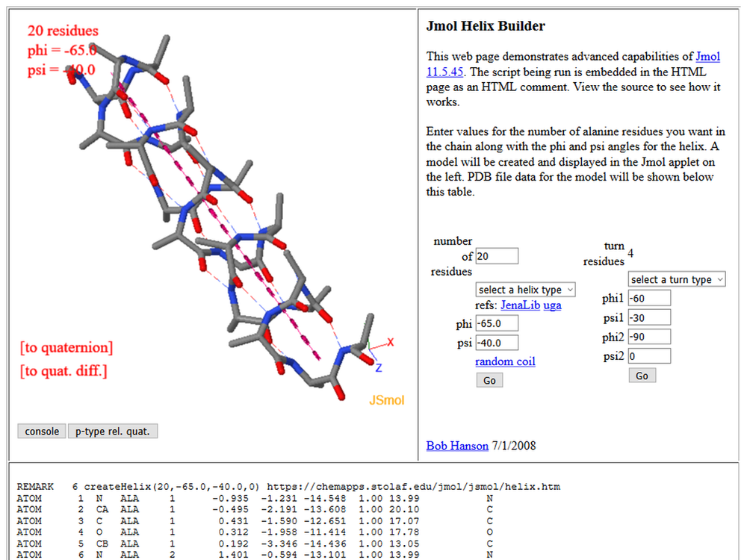
Task: Click the [to quat. diff.] label
Action: [x=63, y=370]
